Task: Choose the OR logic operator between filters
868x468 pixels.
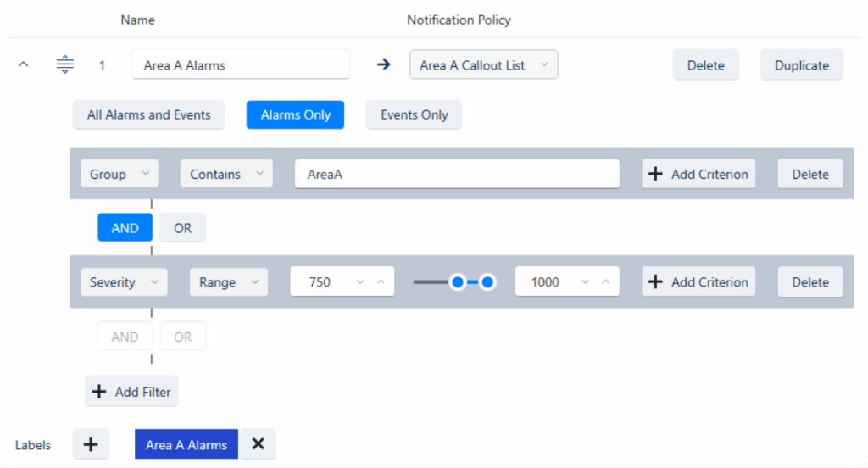Action: pyautogui.click(x=182, y=228)
